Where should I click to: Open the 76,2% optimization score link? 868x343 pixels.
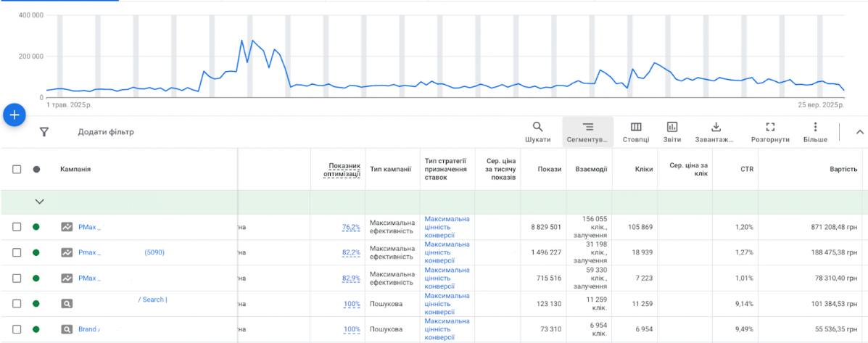[351, 227]
